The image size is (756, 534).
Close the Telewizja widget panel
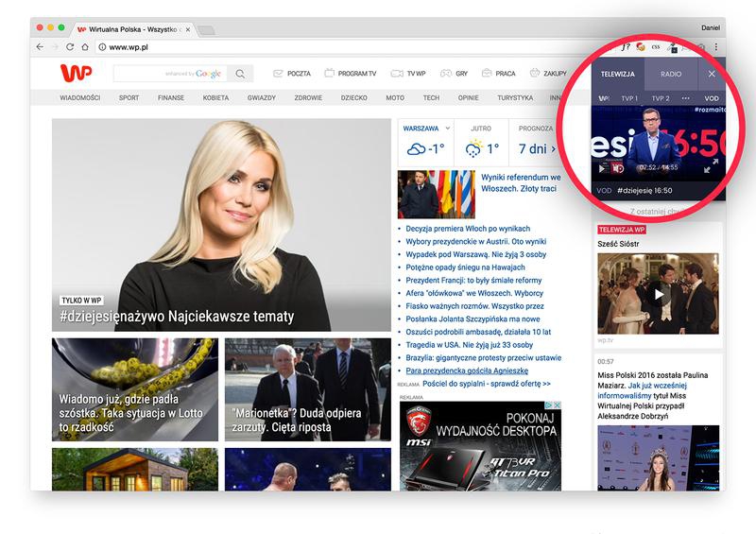coord(712,74)
